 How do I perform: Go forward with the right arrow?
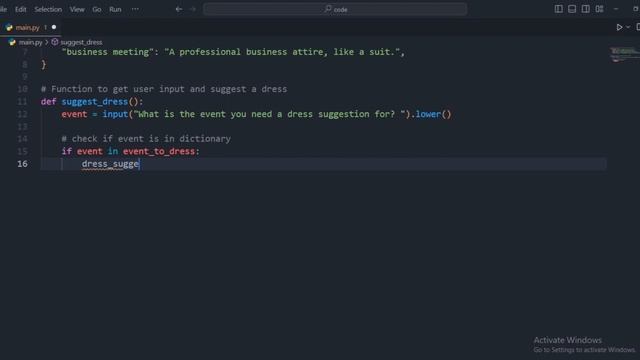(193, 9)
